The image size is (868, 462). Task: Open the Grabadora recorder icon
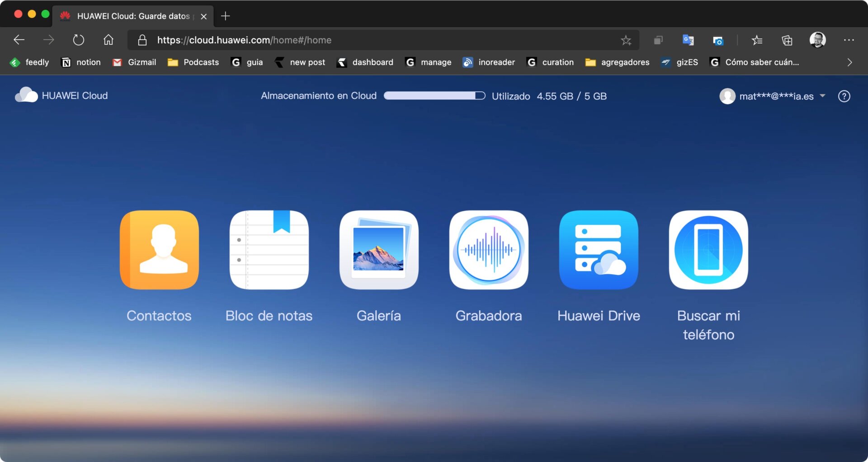489,250
